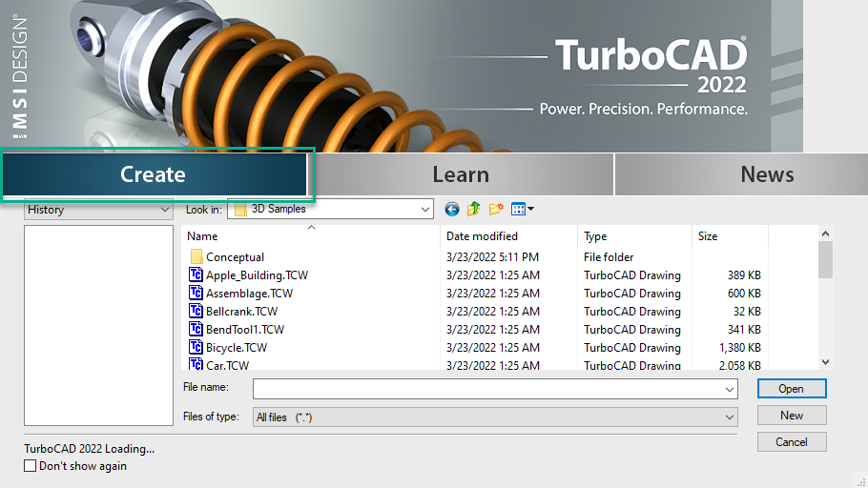
Task: Click in the File name field
Action: pyautogui.click(x=487, y=389)
